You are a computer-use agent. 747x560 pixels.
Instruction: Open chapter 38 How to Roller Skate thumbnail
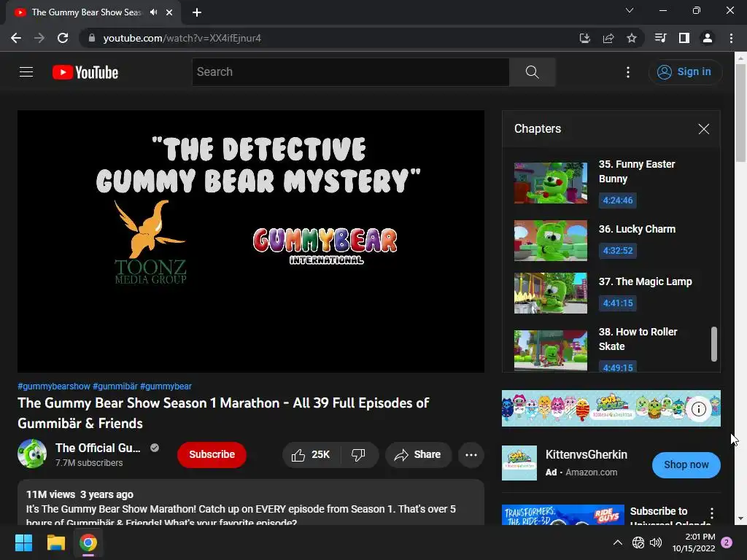coord(550,351)
